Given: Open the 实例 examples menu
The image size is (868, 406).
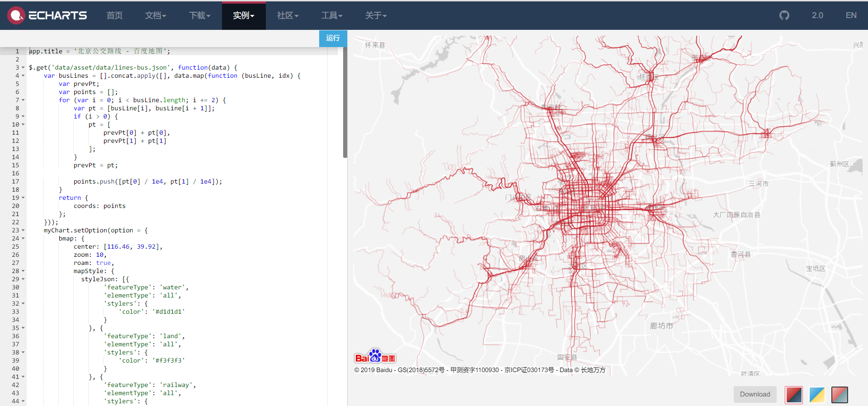Looking at the screenshot, I should tap(244, 15).
